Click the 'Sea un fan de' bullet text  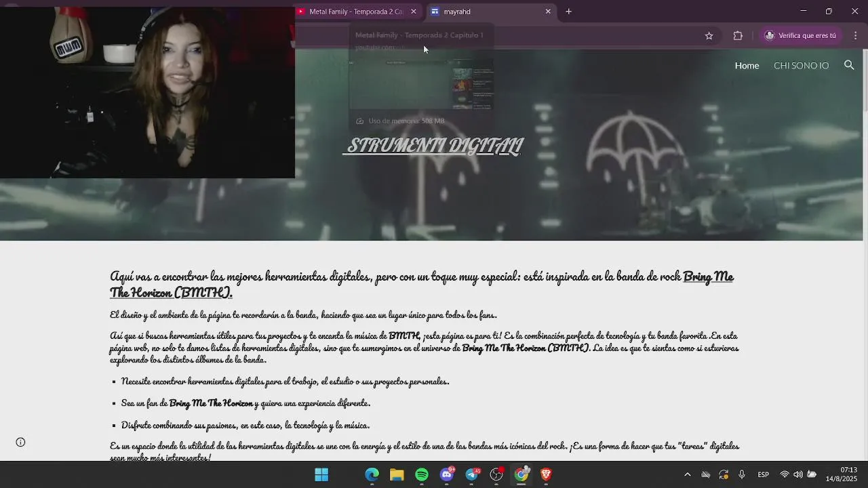[245, 403]
